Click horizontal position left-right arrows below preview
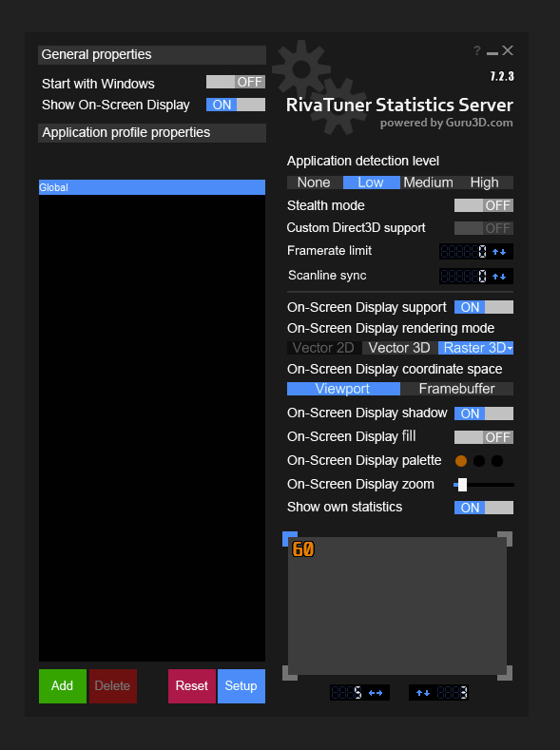This screenshot has width=560, height=750. click(376, 693)
